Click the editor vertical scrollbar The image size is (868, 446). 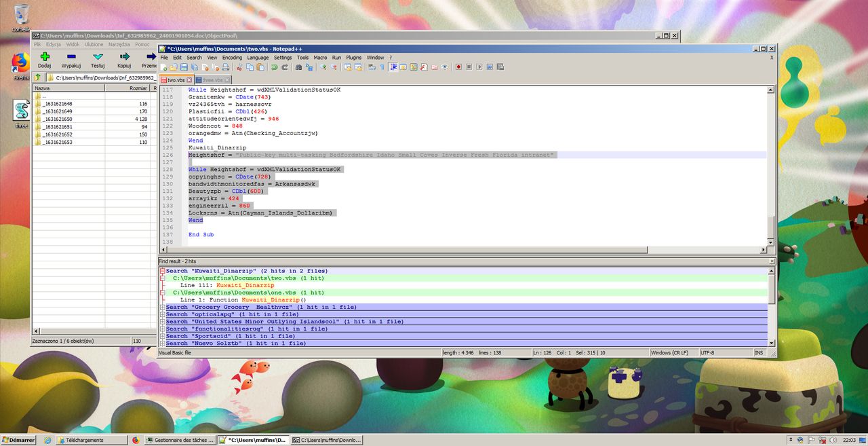pos(770,163)
